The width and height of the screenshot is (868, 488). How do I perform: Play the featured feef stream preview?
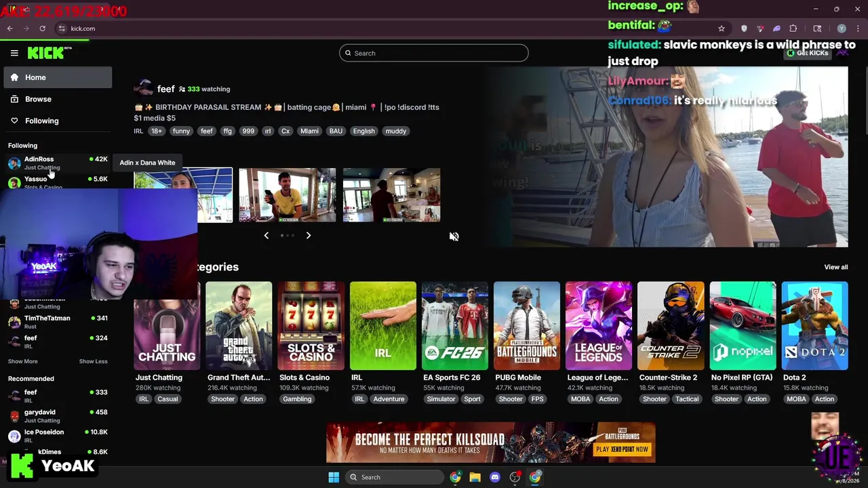[665, 157]
